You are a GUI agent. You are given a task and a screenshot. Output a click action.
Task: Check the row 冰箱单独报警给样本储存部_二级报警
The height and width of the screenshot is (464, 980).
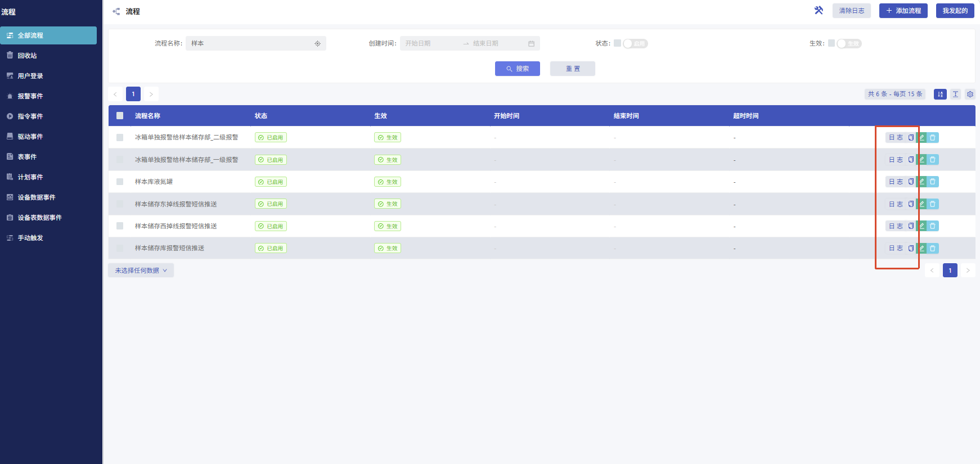tap(120, 137)
